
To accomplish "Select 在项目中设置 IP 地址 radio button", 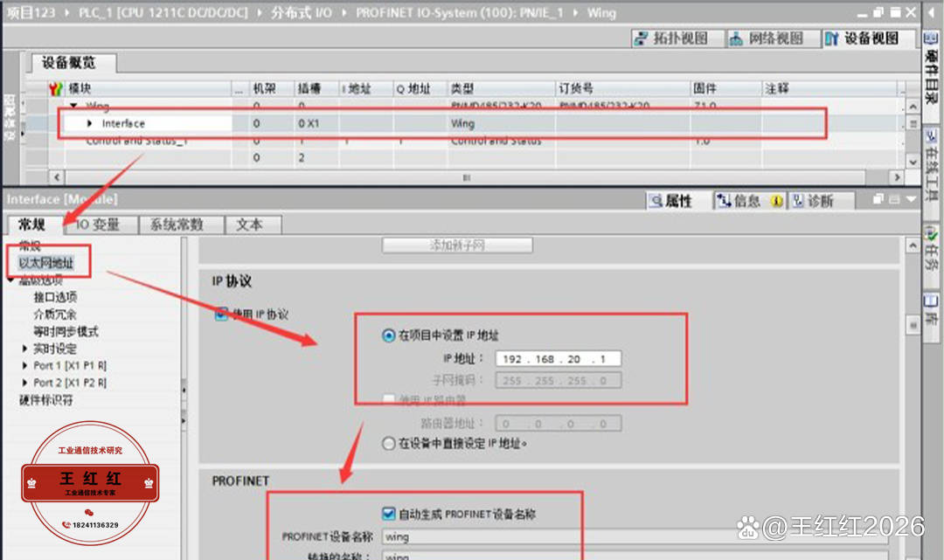I will tap(389, 335).
